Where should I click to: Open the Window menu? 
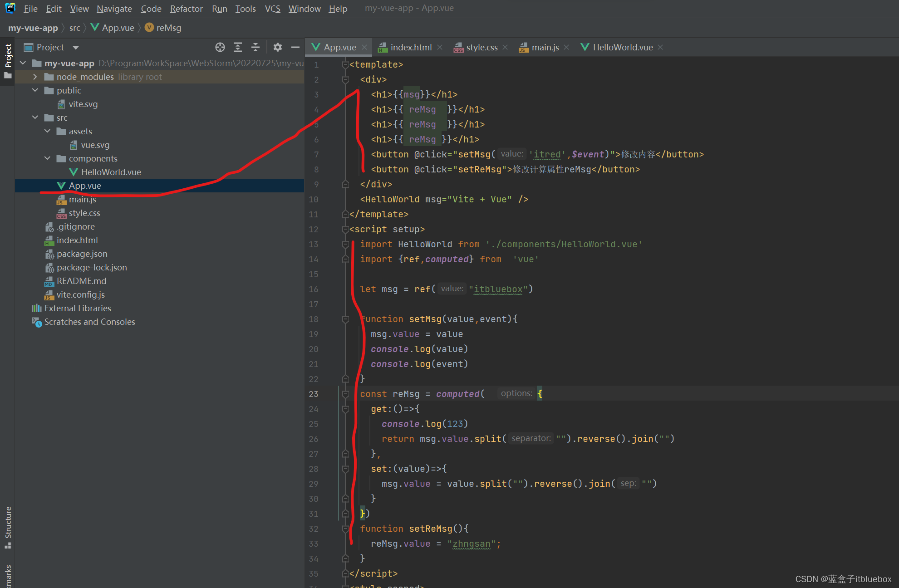[x=304, y=9]
